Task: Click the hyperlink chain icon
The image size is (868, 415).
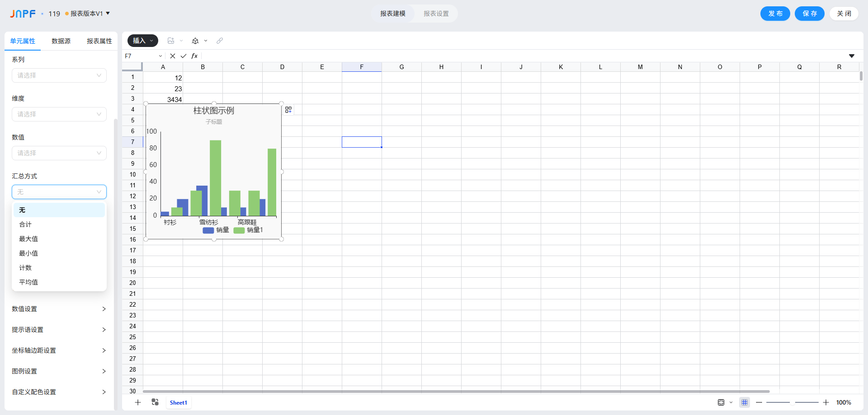Action: point(220,41)
